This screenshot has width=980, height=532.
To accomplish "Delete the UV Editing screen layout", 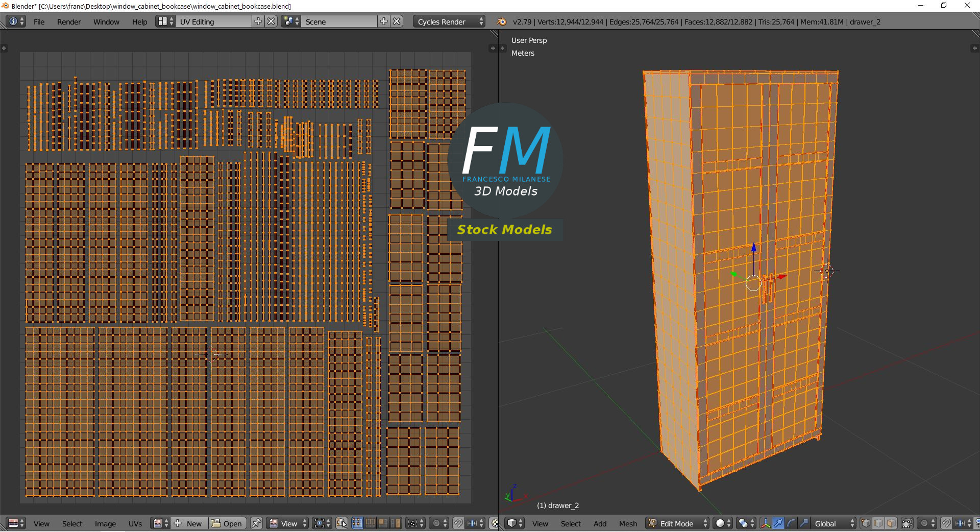I will coord(272,21).
